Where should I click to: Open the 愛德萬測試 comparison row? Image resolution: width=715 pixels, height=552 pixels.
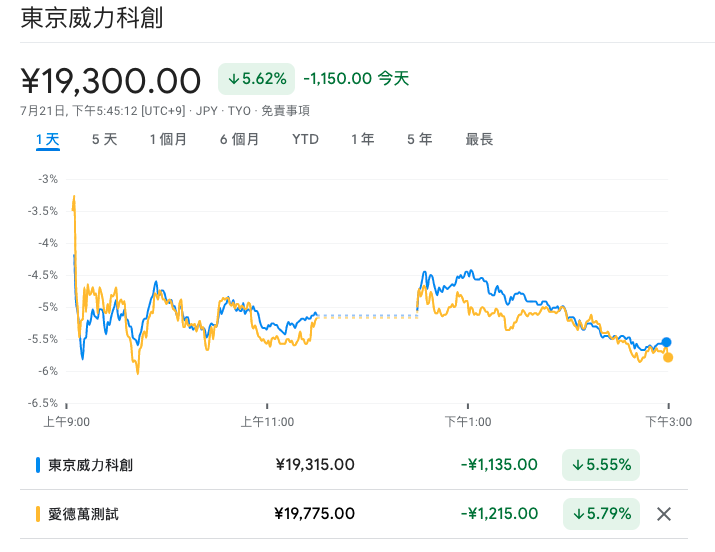pyautogui.click(x=354, y=514)
